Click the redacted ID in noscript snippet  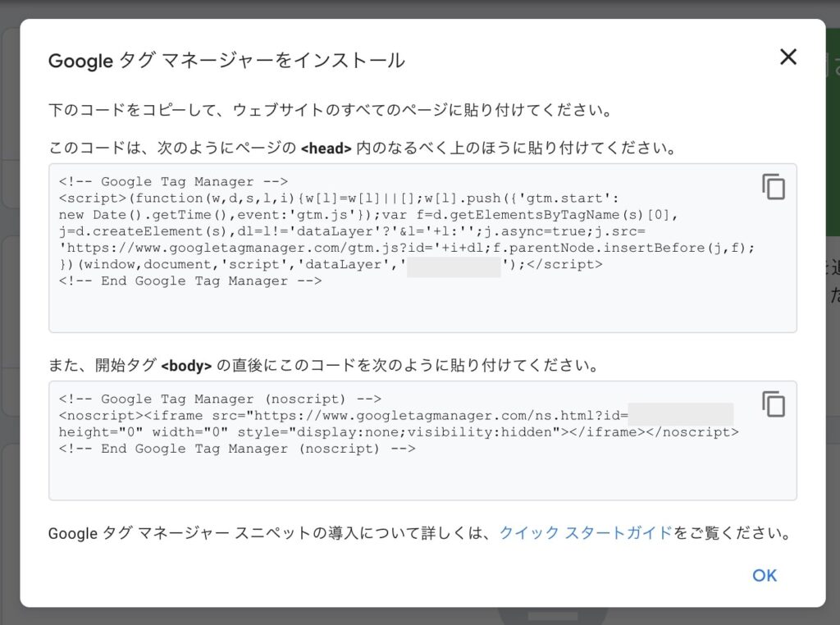click(x=681, y=414)
